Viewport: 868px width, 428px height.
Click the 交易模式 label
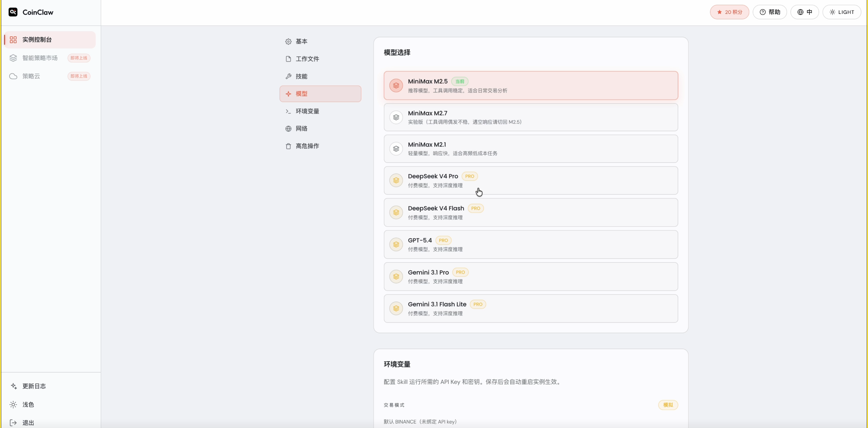(x=394, y=405)
